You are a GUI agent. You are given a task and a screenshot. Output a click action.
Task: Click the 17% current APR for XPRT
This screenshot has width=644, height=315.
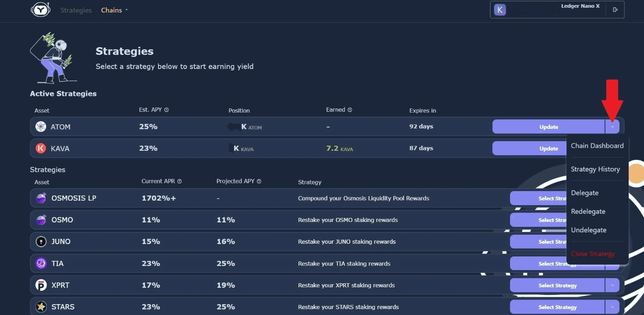click(x=151, y=285)
